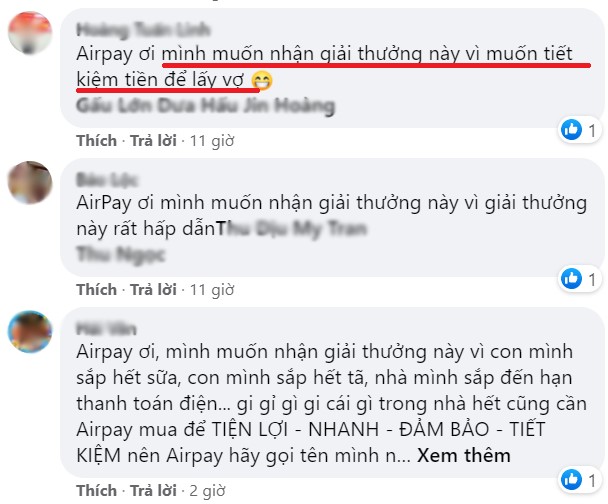Click Trả lời under the second comment
Screen dimensions: 608x504
tap(153, 290)
